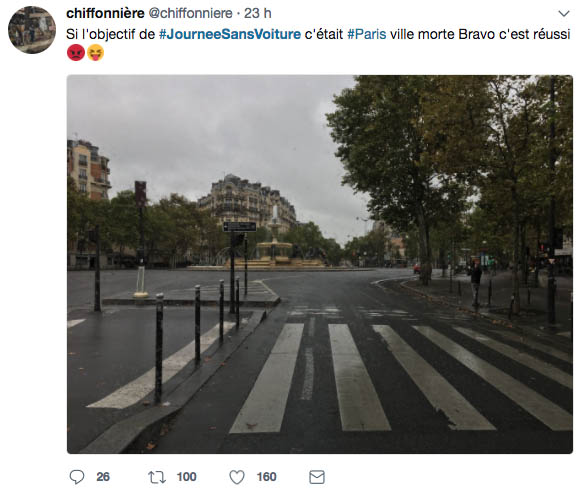The width and height of the screenshot is (583, 492).
Task: Open the tweet via the 23 h timestamp
Action: coord(258,13)
